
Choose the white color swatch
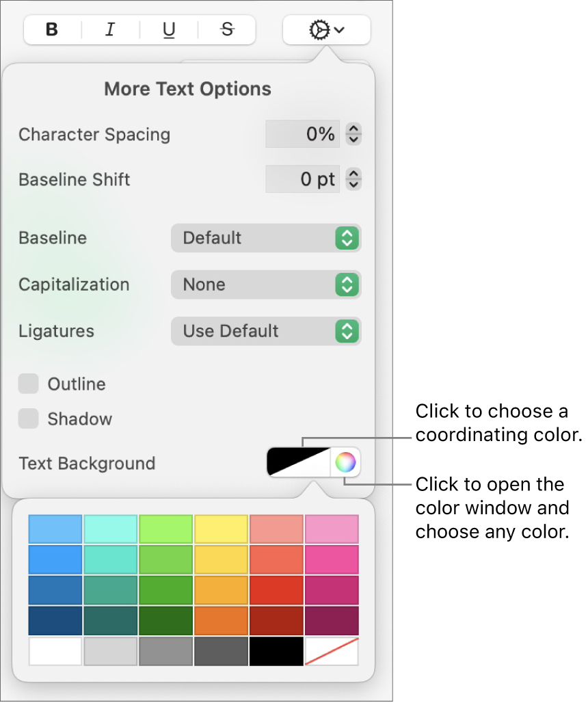[55, 651]
